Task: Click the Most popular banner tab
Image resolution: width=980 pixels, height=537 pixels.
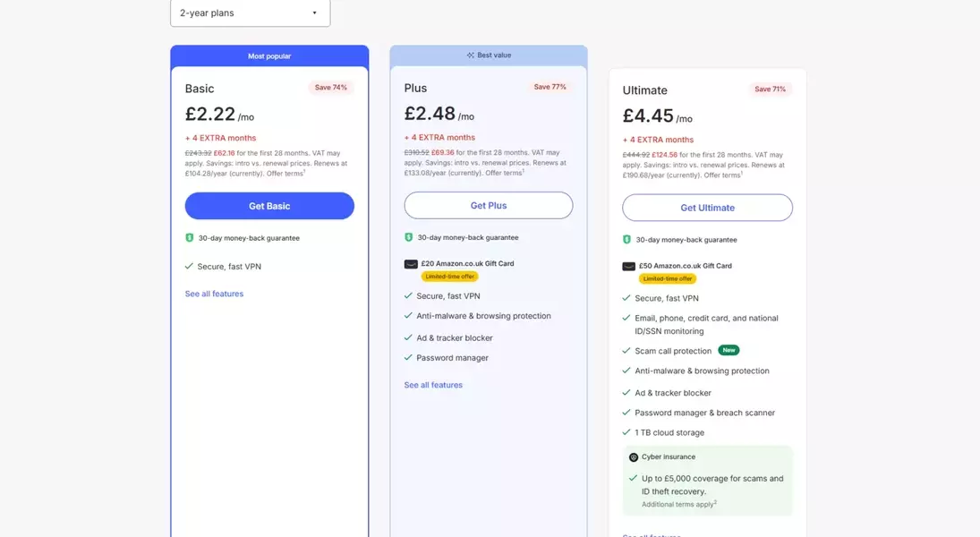Action: click(x=269, y=56)
